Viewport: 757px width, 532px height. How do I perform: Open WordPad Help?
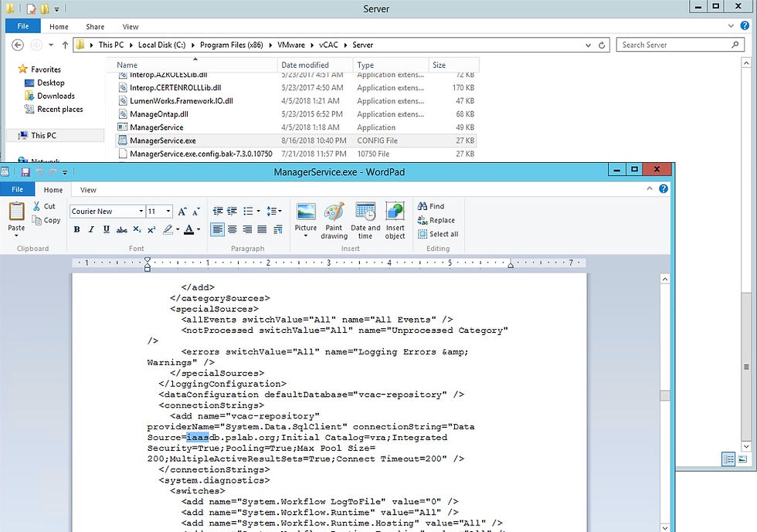[x=664, y=188]
